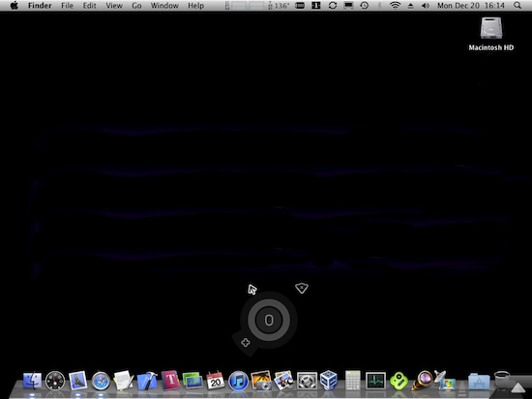Open the date and time menu
Image resolution: width=532 pixels, height=399 pixels.
point(471,6)
